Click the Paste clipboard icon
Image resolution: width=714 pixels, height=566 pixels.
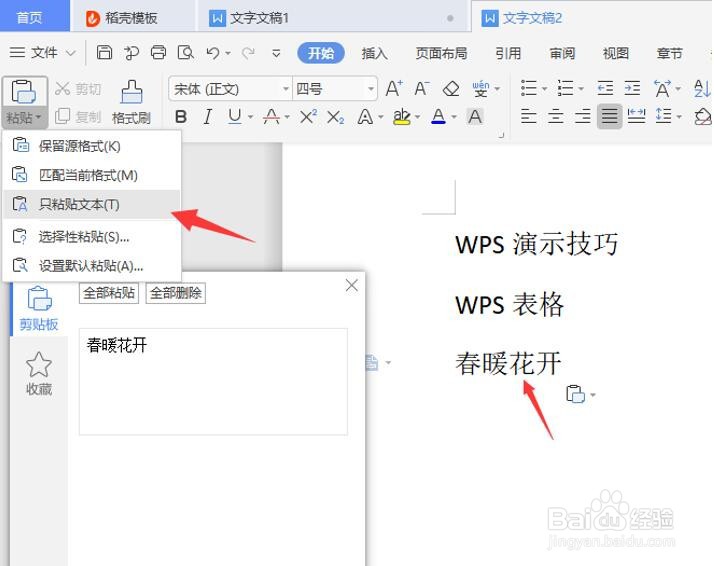click(x=24, y=92)
